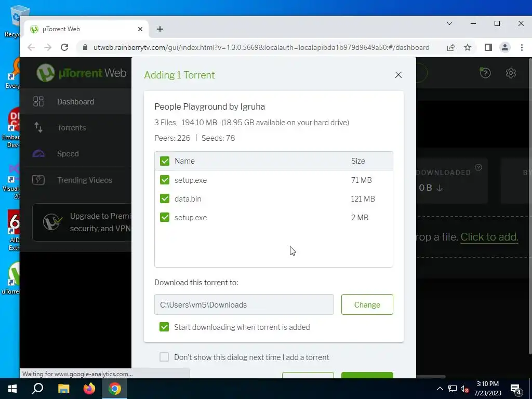Viewport: 532px width, 399px height.
Task: Select the µTorrent Web browser tab
Action: click(x=87, y=29)
